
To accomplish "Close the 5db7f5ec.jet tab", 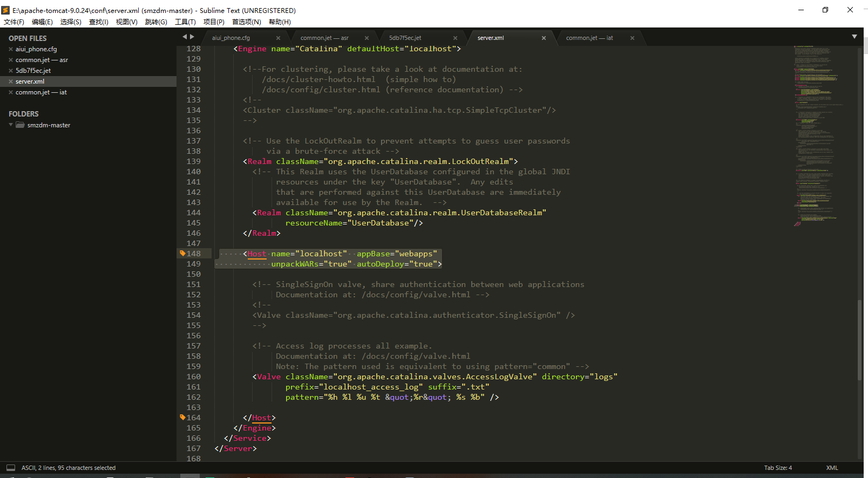I will 455,38.
